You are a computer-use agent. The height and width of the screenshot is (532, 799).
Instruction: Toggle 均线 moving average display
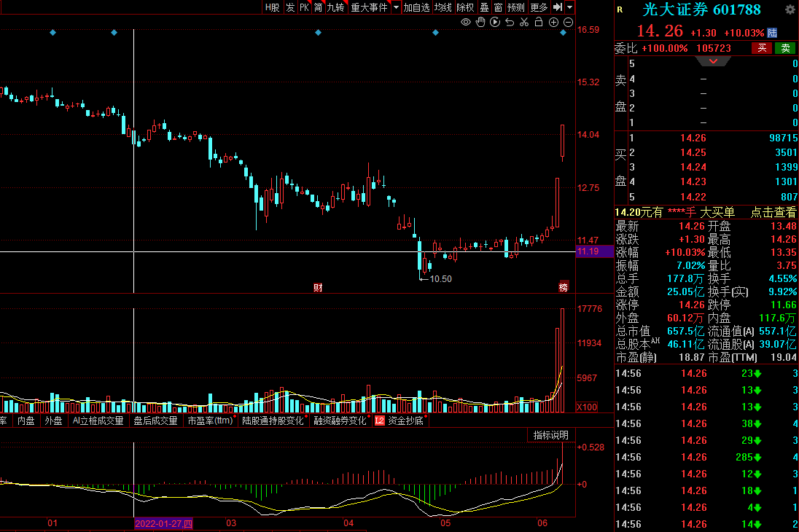point(443,7)
